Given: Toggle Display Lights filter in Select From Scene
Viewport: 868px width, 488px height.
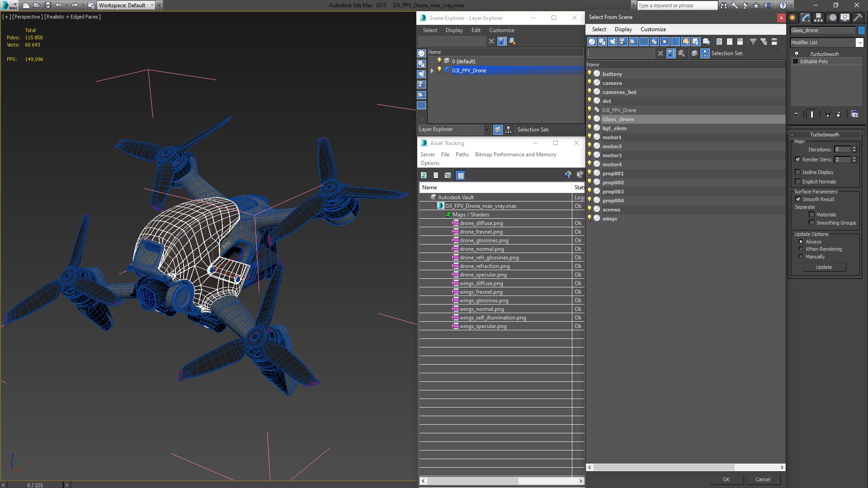Looking at the screenshot, I should 613,42.
